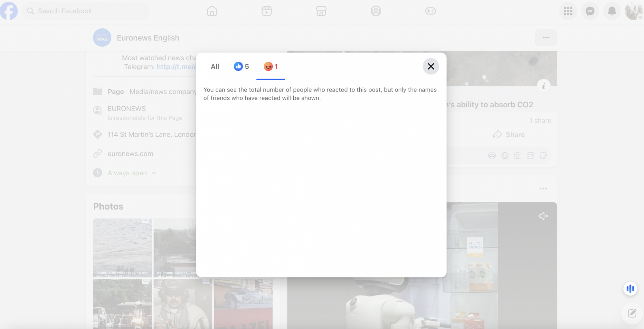Open the Trump aide Miller photo thumbnail
Image resolution: width=644 pixels, height=329 pixels.
122,247
